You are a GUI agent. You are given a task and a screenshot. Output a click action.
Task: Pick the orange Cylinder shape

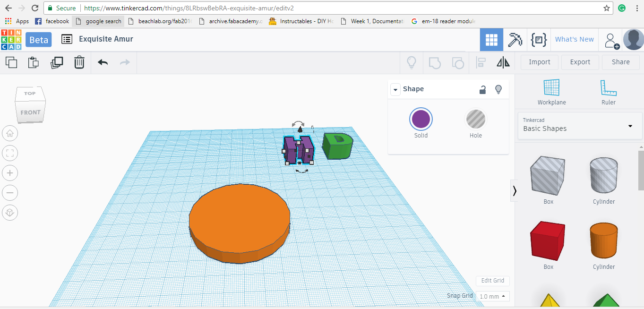(604, 241)
